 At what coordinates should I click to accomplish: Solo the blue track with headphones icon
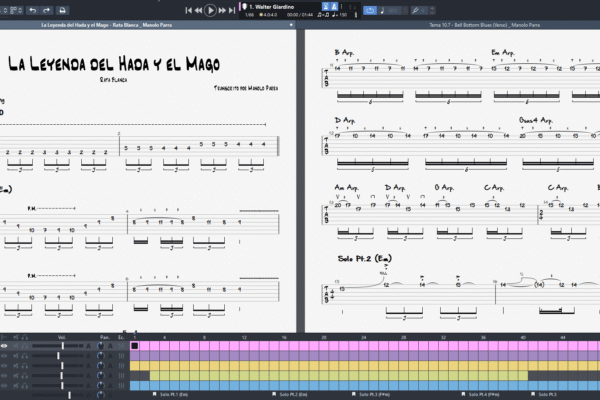(24, 386)
